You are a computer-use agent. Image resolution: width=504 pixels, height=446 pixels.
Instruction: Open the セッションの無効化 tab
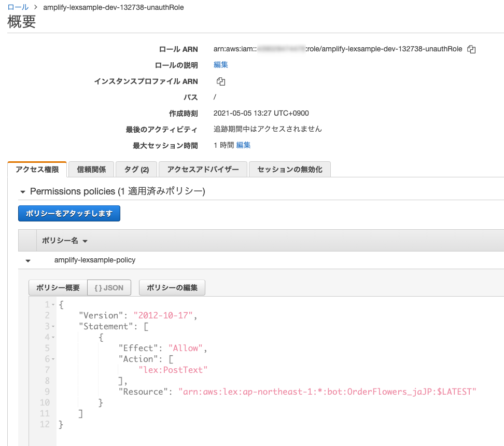click(289, 169)
